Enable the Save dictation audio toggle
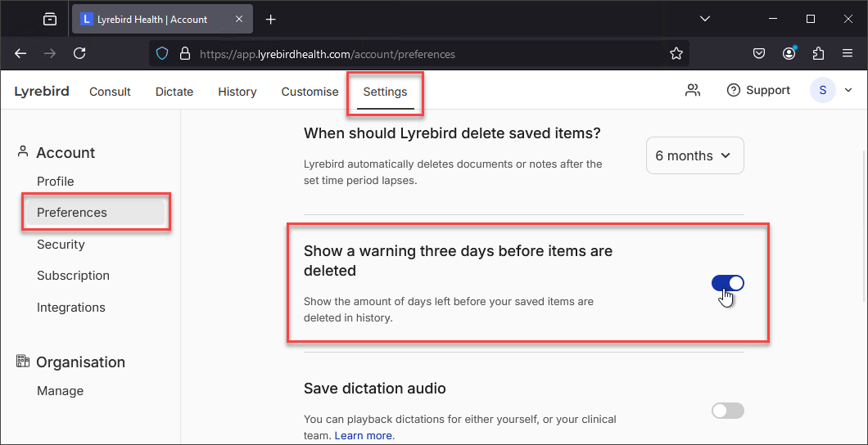Viewport: 868px width, 445px height. pos(727,411)
